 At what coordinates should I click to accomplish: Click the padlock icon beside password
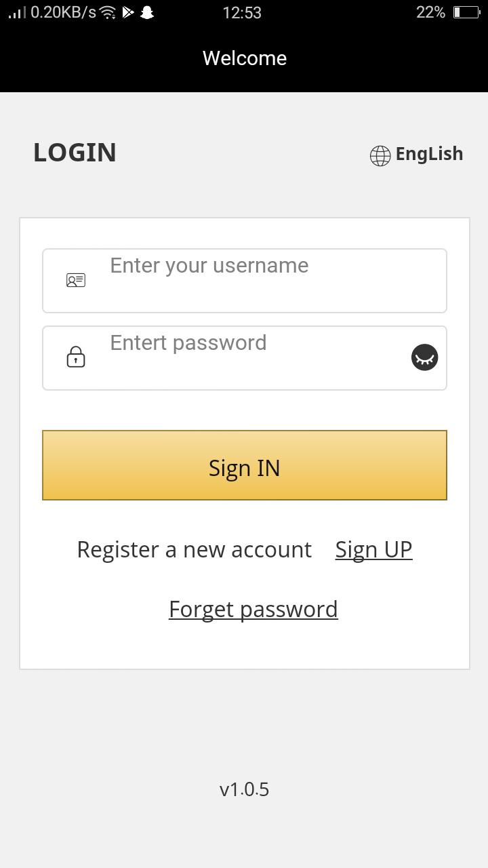76,357
